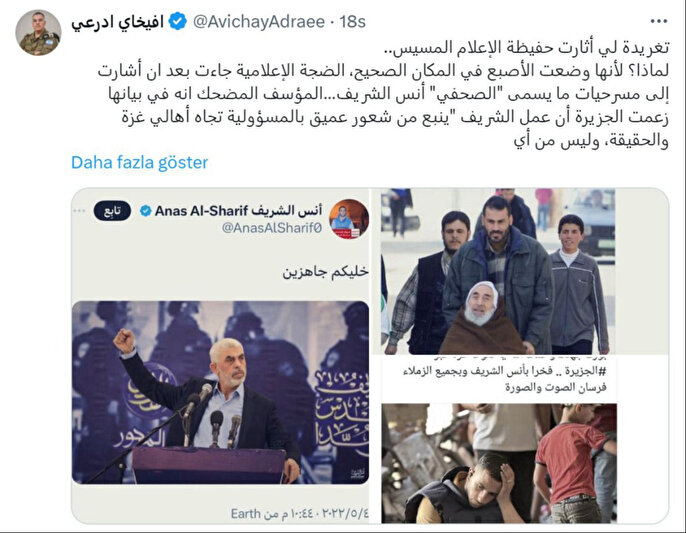The width and height of the screenshot is (686, 533).
Task: Click Anas Al-Sharif round profile picture
Action: click(x=349, y=219)
